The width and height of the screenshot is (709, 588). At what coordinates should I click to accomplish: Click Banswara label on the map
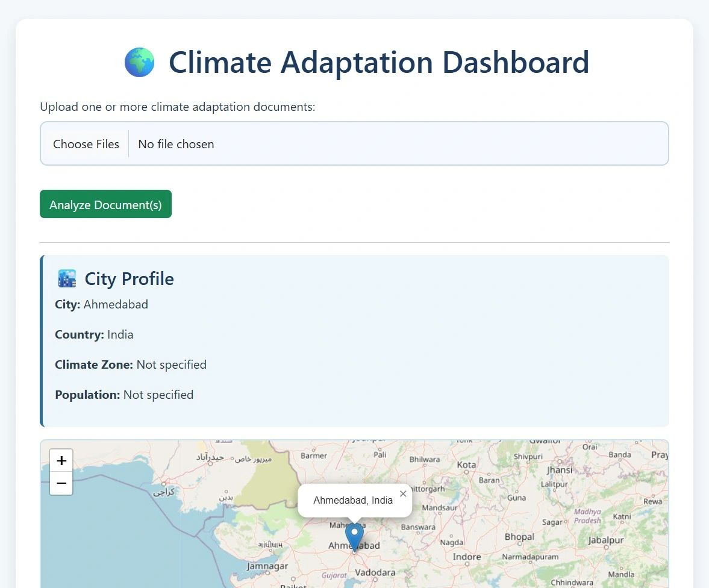point(418,527)
